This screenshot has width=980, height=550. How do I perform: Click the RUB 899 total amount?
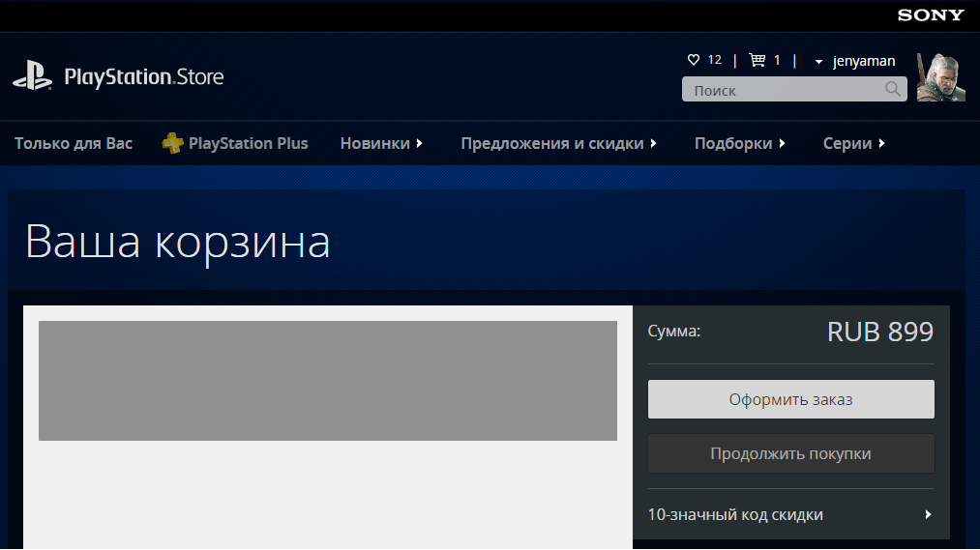(x=880, y=332)
